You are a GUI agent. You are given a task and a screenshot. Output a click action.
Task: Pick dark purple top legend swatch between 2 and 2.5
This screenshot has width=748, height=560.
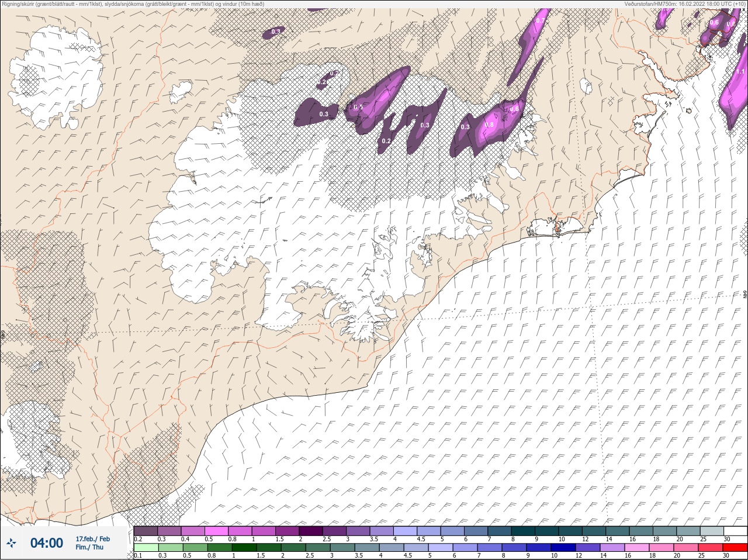(x=311, y=531)
